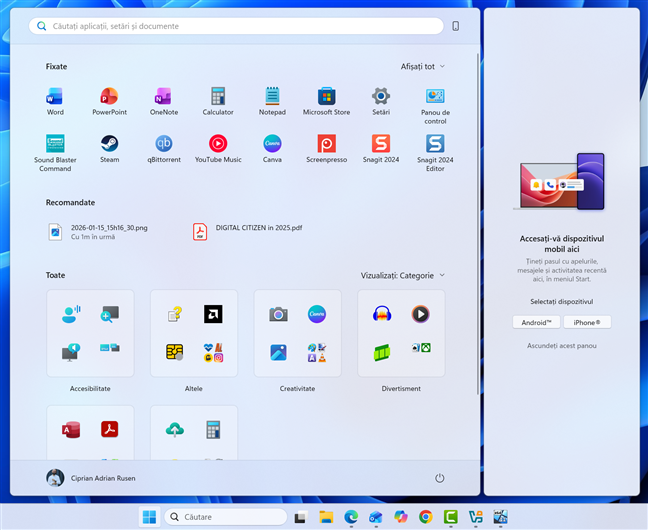648x530 pixels.
Task: Open Adobe Acrobat icon in category folder
Action: click(110, 429)
